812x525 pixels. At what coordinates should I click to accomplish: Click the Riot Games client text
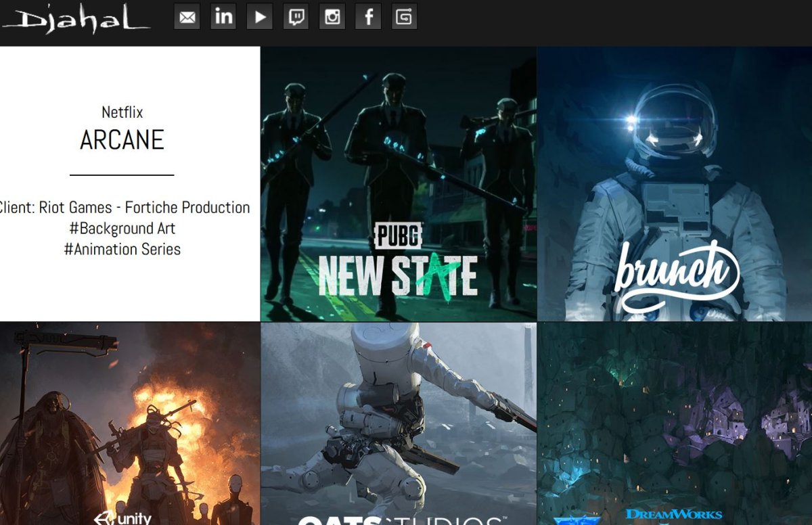pyautogui.click(x=125, y=207)
